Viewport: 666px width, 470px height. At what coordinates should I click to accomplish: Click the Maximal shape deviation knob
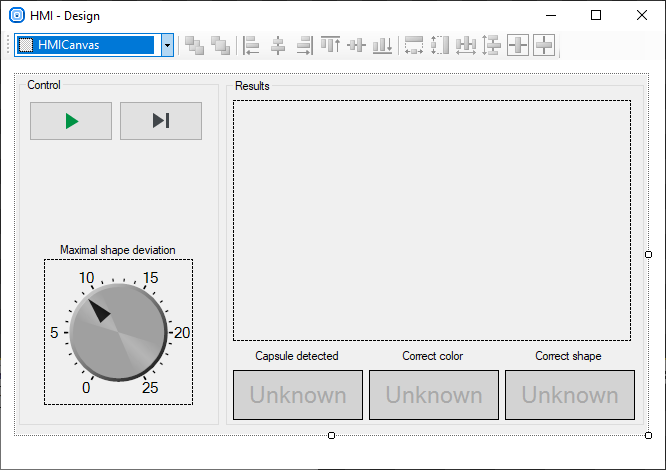click(x=118, y=332)
